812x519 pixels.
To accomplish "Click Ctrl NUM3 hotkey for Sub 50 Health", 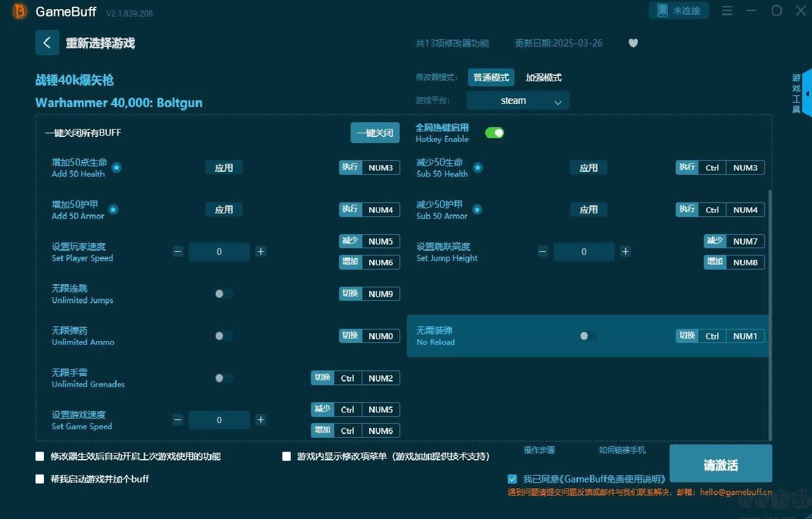I will (720, 167).
